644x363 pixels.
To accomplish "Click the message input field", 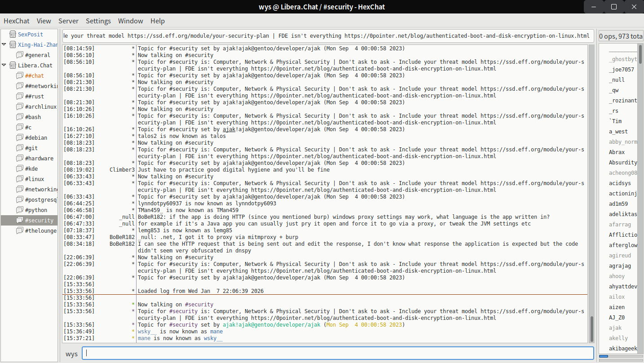I will point(338,353).
